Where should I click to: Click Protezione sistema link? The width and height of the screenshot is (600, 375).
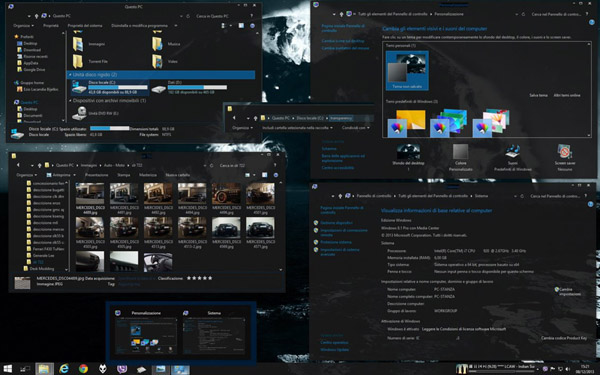336,242
